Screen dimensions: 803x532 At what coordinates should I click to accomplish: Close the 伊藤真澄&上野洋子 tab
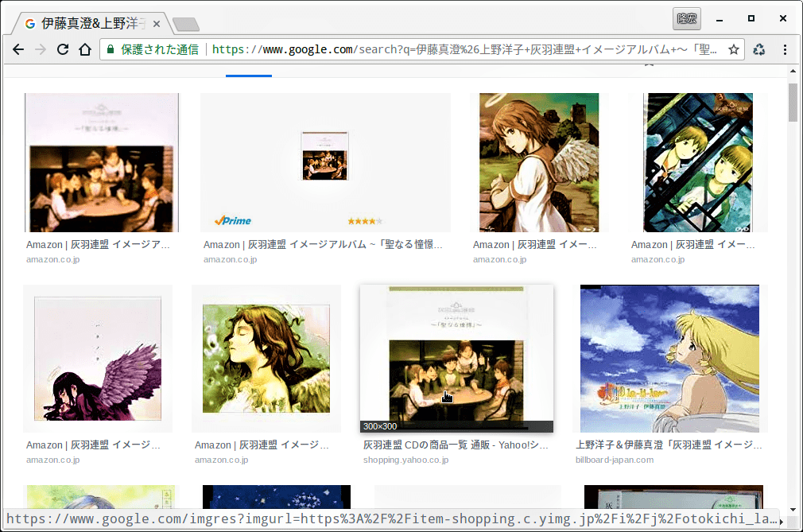[157, 24]
